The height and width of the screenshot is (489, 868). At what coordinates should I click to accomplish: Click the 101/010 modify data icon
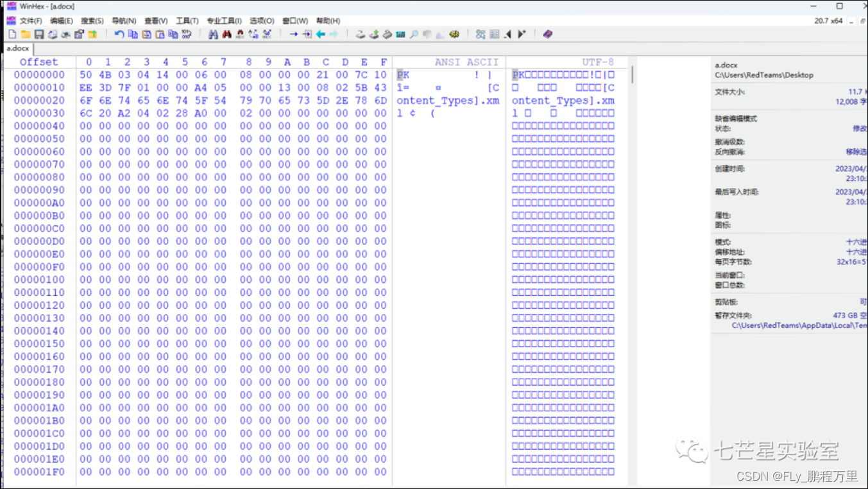click(x=187, y=34)
